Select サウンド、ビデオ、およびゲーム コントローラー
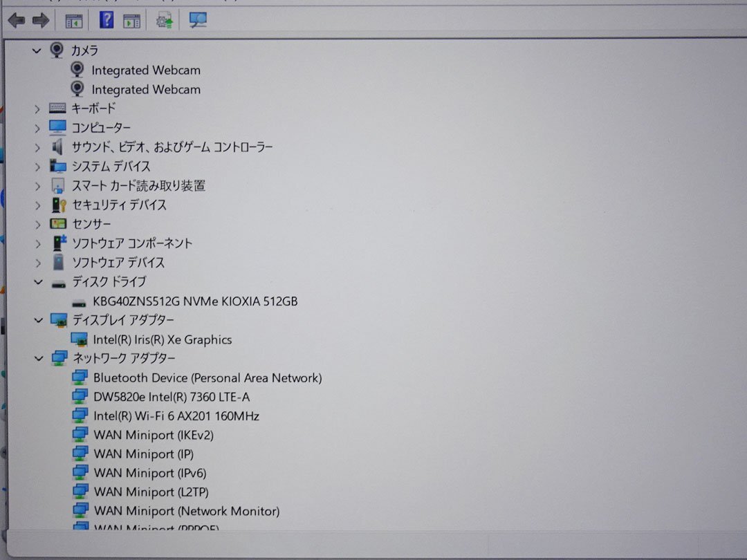Image resolution: width=747 pixels, height=560 pixels. pos(172,147)
